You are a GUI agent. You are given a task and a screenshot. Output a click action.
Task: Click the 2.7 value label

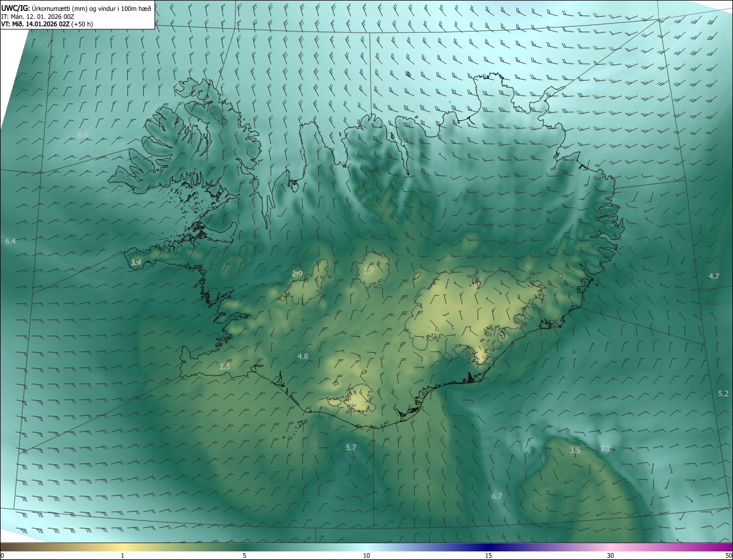(368, 271)
